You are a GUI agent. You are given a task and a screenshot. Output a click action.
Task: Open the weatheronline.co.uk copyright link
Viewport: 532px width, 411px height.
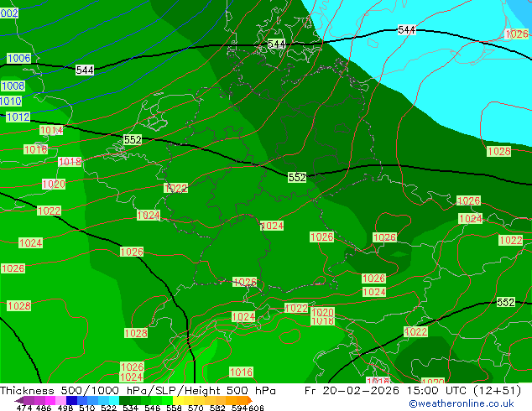461,403
